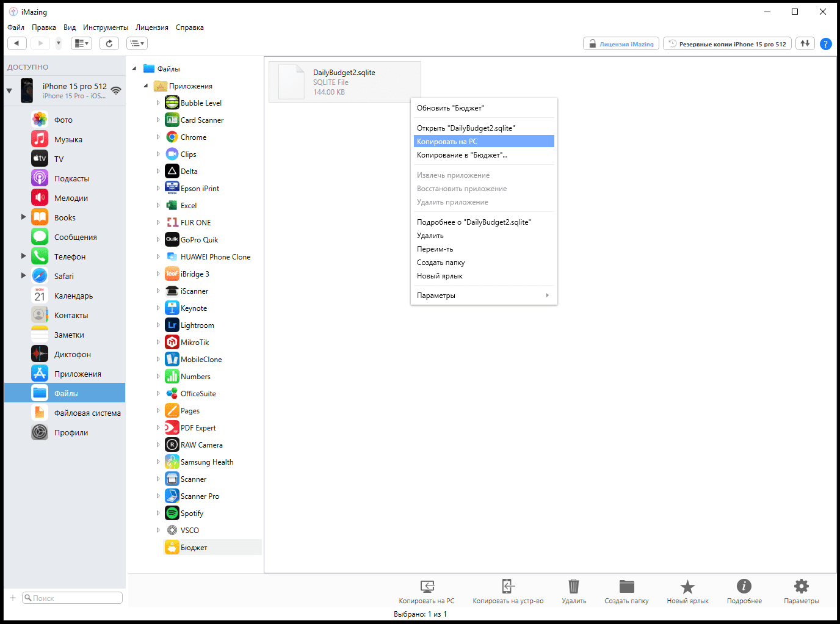Collapse the Файлы root tree node
840x624 pixels.
pos(134,69)
